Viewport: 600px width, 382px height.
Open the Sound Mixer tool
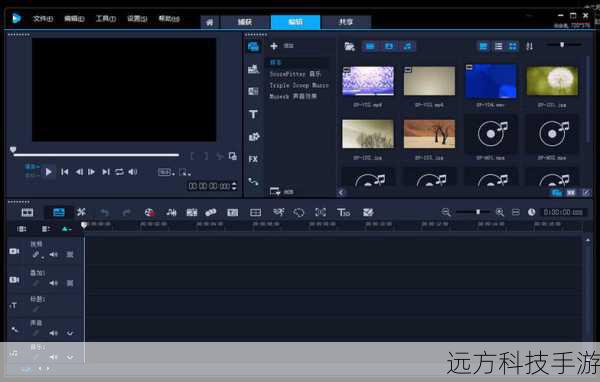171,212
